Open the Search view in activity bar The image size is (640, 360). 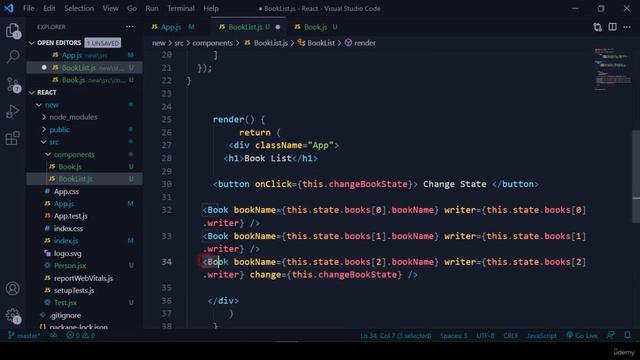click(x=13, y=56)
